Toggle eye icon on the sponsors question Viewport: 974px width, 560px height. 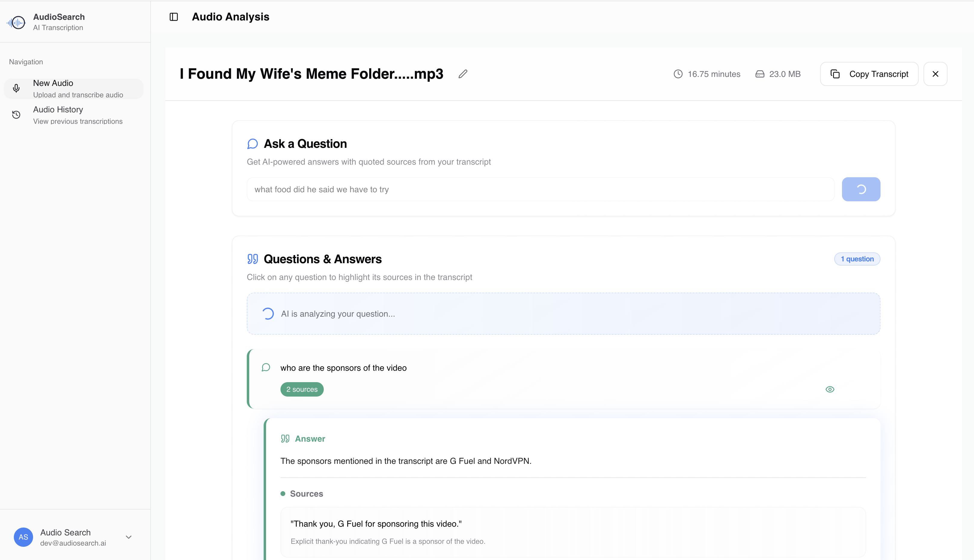[830, 389]
